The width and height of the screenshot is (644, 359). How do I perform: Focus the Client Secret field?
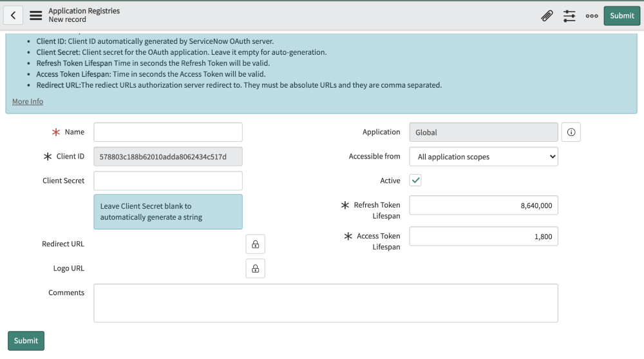[x=167, y=181]
